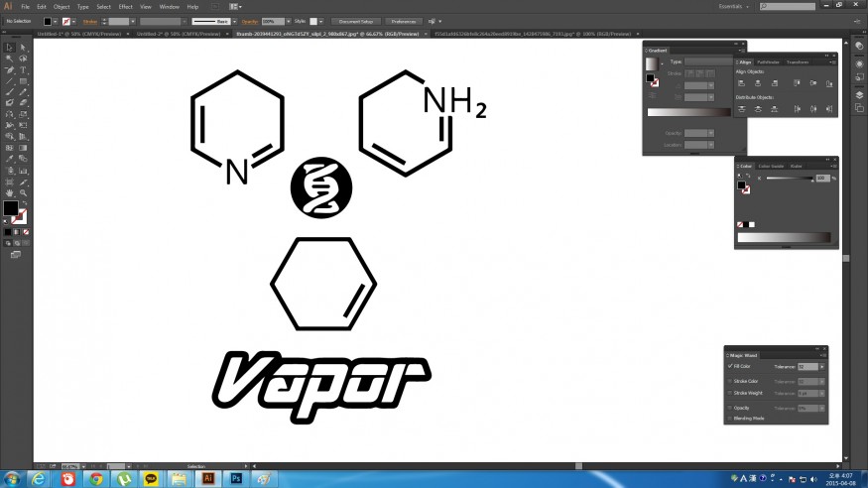
Task: Click Horizontal Align Left in Align panel
Action: click(741, 83)
